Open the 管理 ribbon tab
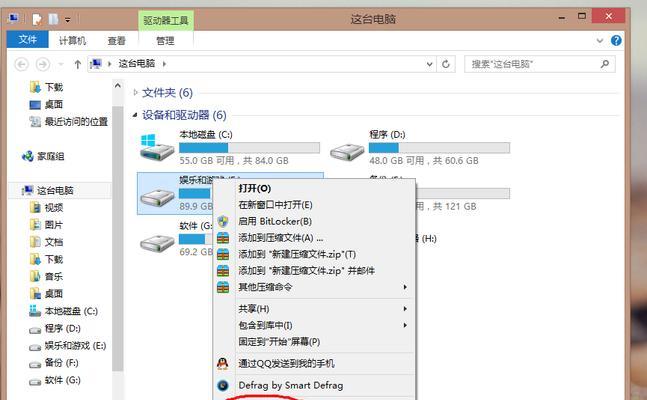The height and width of the screenshot is (400, 647). point(165,40)
